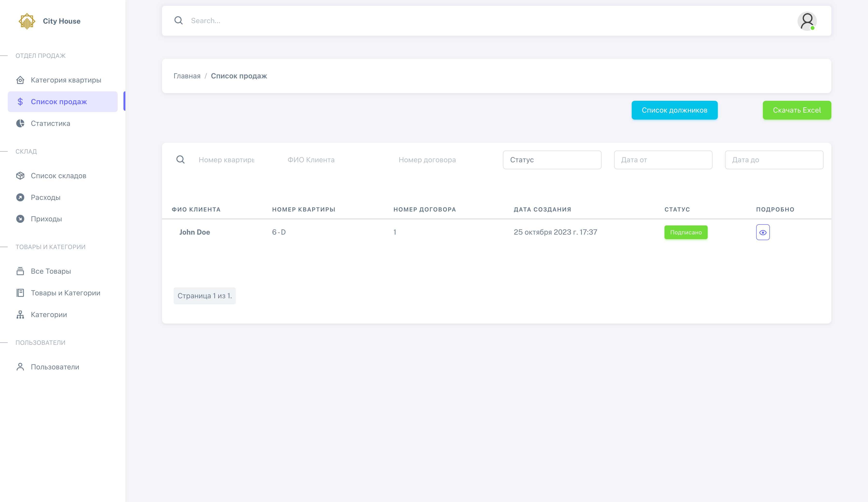
Task: Open Расходы page
Action: click(x=63, y=197)
